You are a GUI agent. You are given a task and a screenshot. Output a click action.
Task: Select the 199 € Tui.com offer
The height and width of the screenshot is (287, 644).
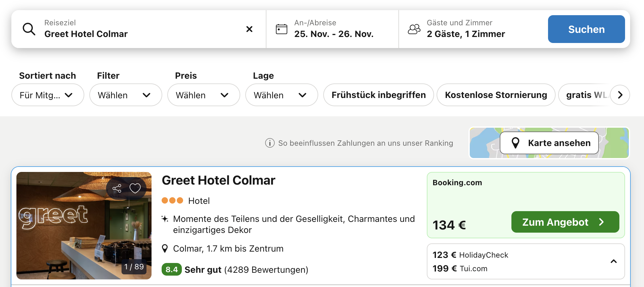460,268
